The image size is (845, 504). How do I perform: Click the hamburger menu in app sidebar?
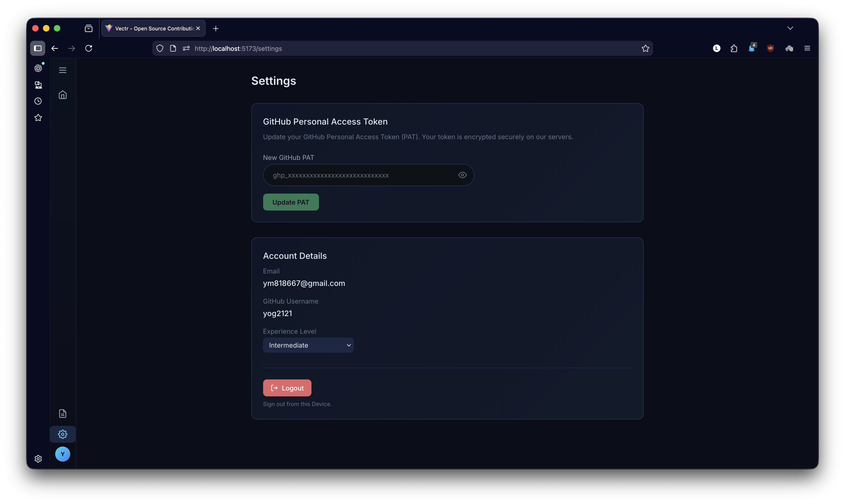(62, 70)
